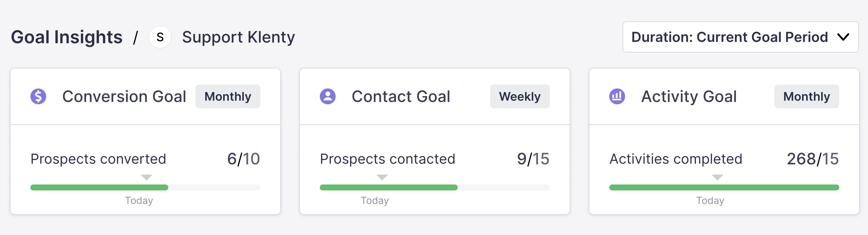
Task: Click Today marker triangle on Contact Goal
Action: (382, 177)
